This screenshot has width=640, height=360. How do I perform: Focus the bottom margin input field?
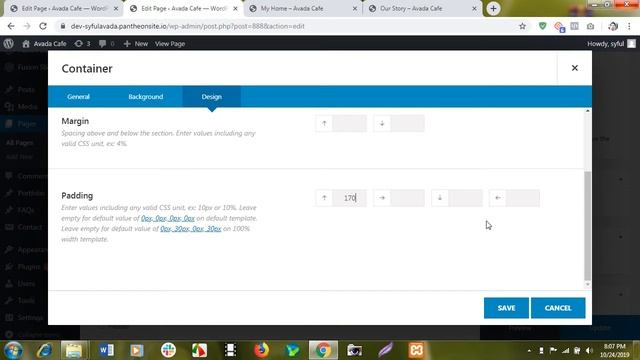(x=407, y=123)
